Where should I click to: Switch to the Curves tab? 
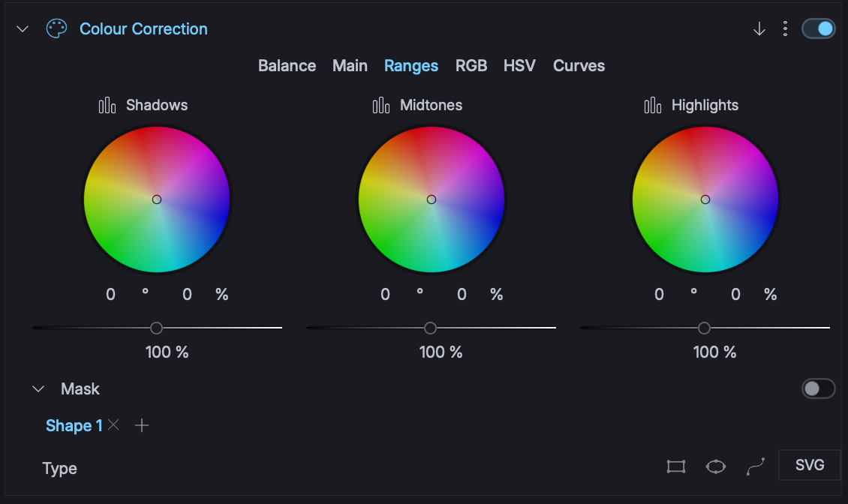click(x=579, y=65)
